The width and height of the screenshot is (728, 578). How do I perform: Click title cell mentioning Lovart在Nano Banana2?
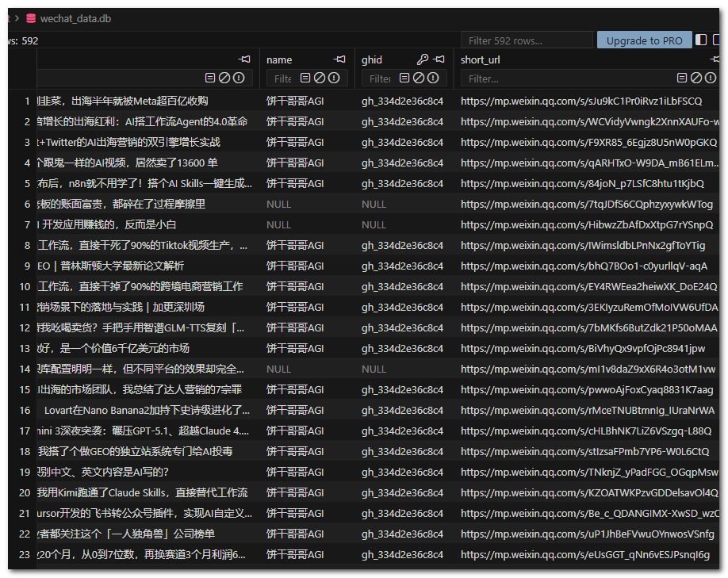[x=147, y=410]
